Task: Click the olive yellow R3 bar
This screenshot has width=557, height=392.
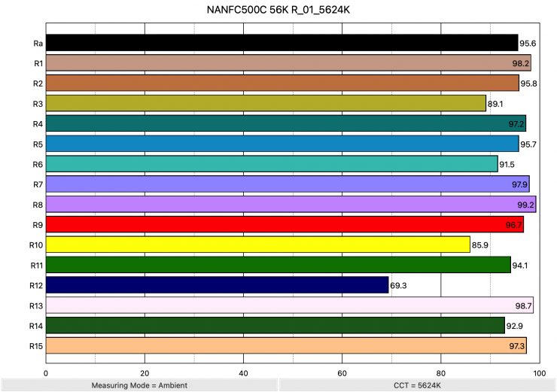Action: (x=266, y=103)
